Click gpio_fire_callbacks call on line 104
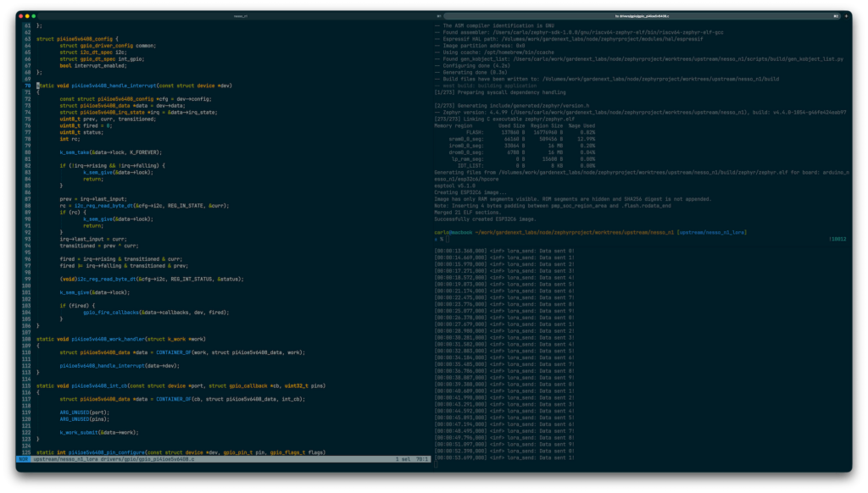Viewport: 868px width, 493px height. pos(156,313)
